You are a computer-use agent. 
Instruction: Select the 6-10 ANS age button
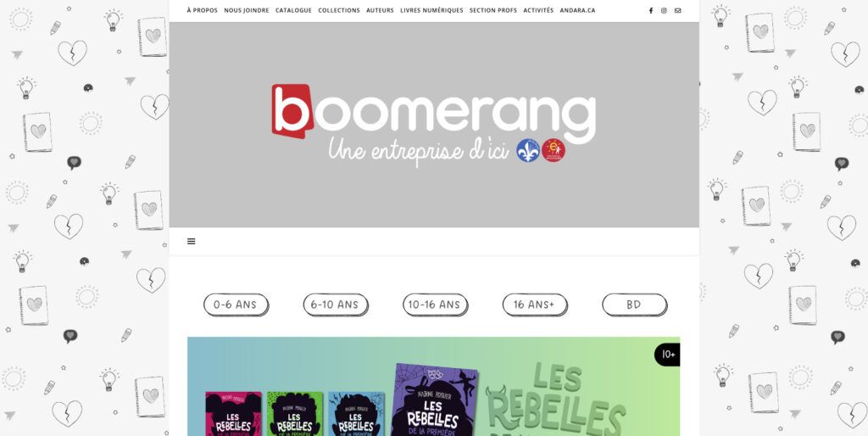pos(336,305)
